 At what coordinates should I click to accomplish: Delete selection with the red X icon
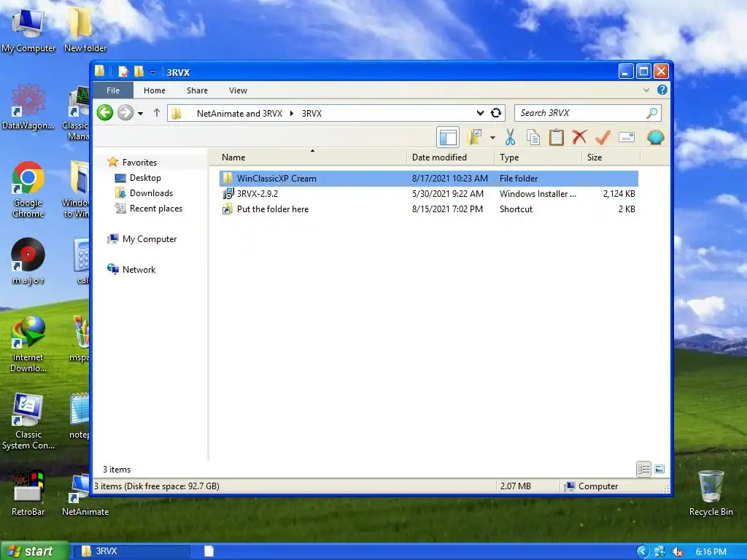click(579, 138)
